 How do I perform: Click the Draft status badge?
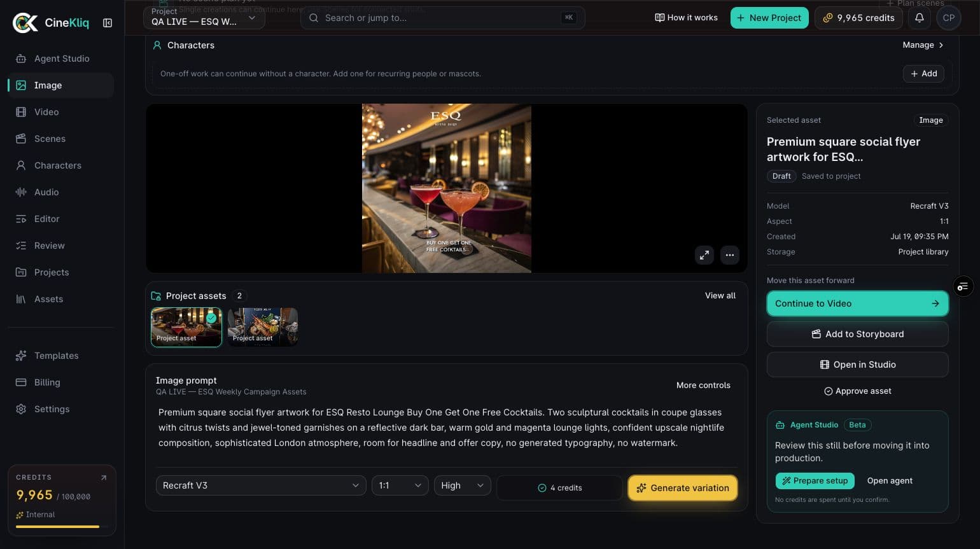(781, 176)
